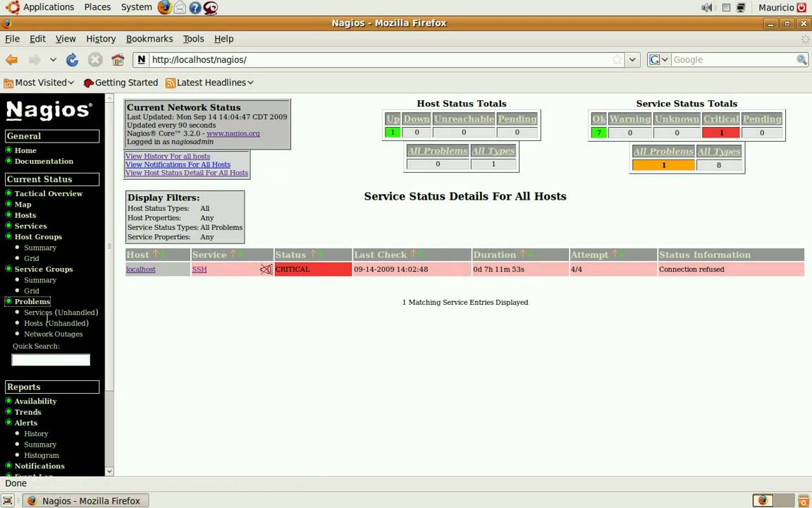Click View History For all hosts link

[x=168, y=156]
